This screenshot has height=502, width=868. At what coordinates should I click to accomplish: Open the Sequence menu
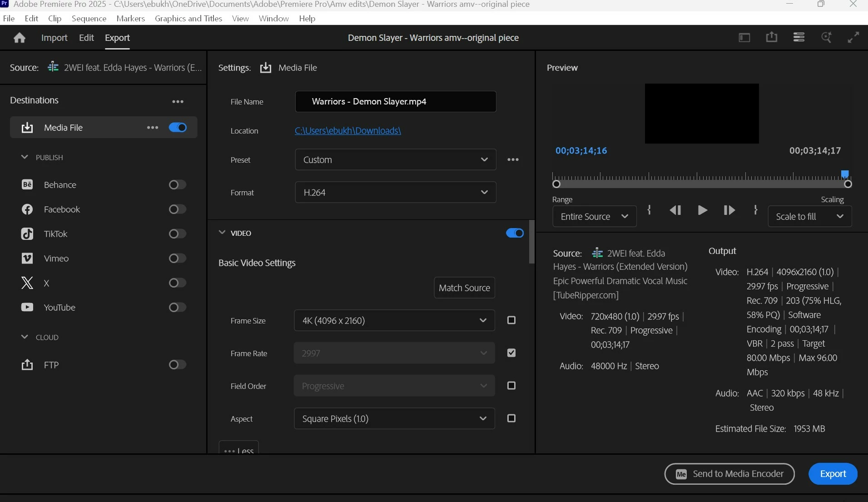click(89, 18)
